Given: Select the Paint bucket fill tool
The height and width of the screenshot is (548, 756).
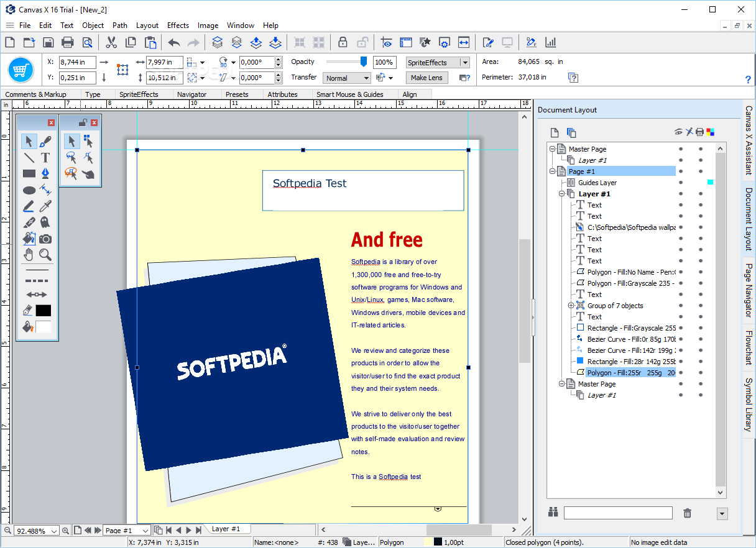Looking at the screenshot, I should tap(29, 239).
